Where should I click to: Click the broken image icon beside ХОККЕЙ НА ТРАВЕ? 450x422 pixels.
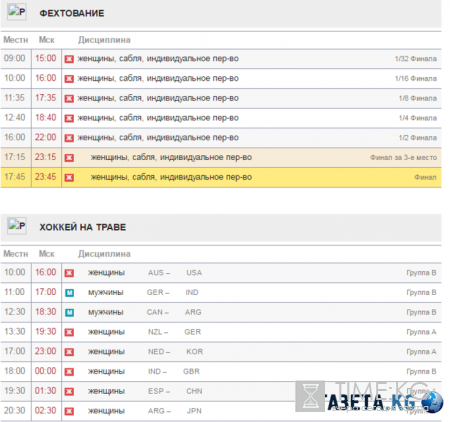tap(17, 226)
